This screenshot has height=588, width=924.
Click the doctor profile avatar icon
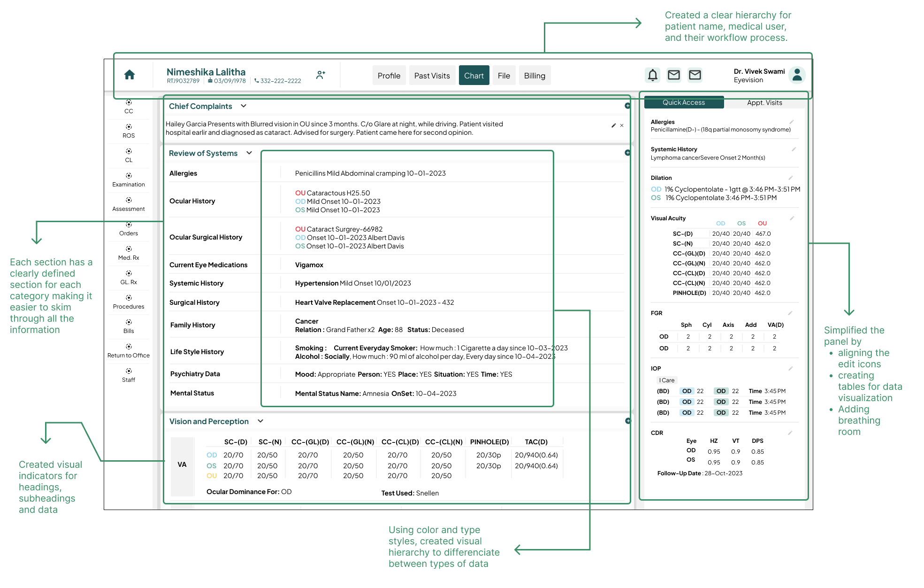coord(797,75)
